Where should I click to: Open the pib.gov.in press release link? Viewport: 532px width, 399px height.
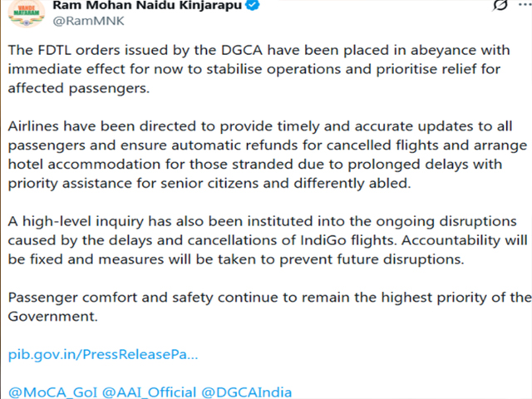pos(103,353)
